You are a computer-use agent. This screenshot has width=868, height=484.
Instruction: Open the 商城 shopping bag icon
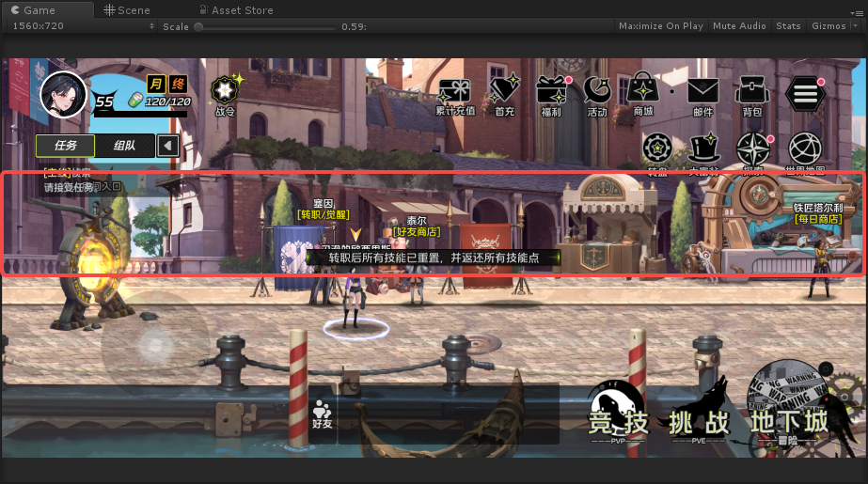[642, 95]
